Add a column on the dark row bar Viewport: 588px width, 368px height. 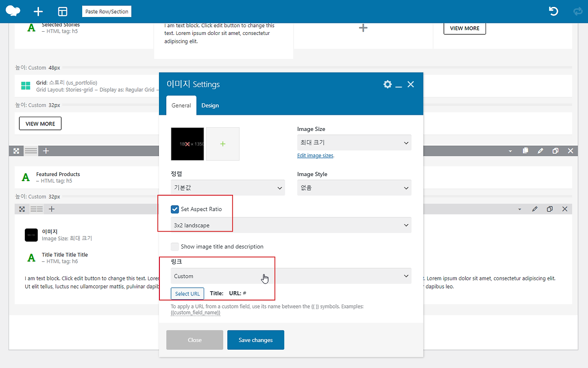(x=46, y=151)
